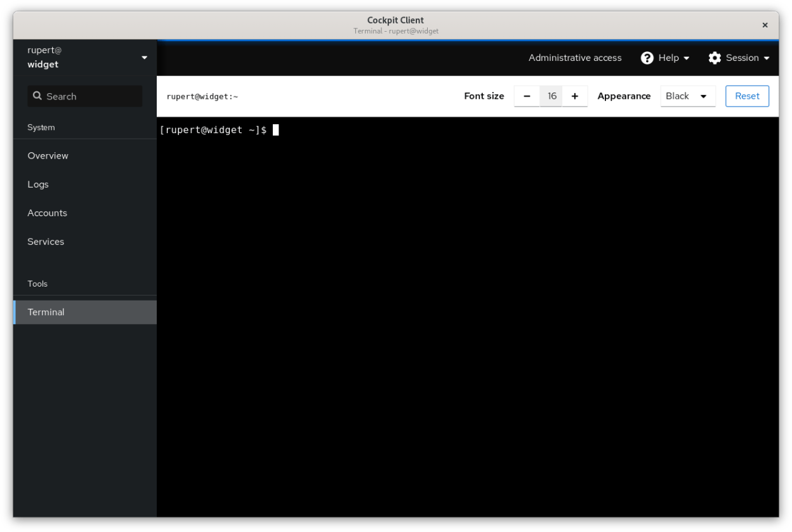The height and width of the screenshot is (532, 792).
Task: Click the font size value field
Action: pos(551,96)
